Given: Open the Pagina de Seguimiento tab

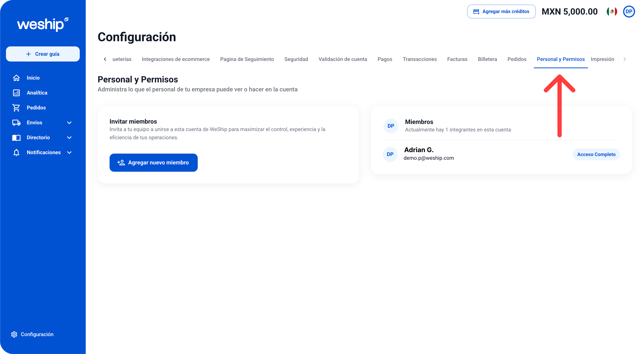Looking at the screenshot, I should (x=247, y=59).
